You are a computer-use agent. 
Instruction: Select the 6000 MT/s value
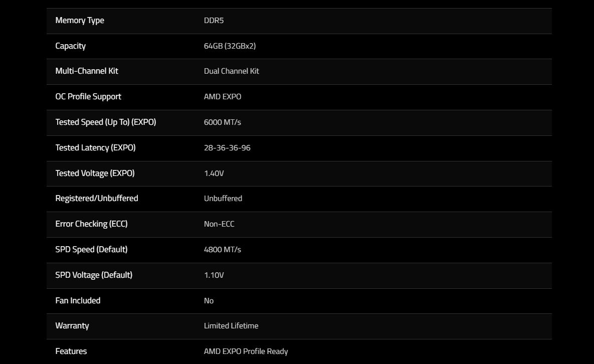[x=223, y=122]
